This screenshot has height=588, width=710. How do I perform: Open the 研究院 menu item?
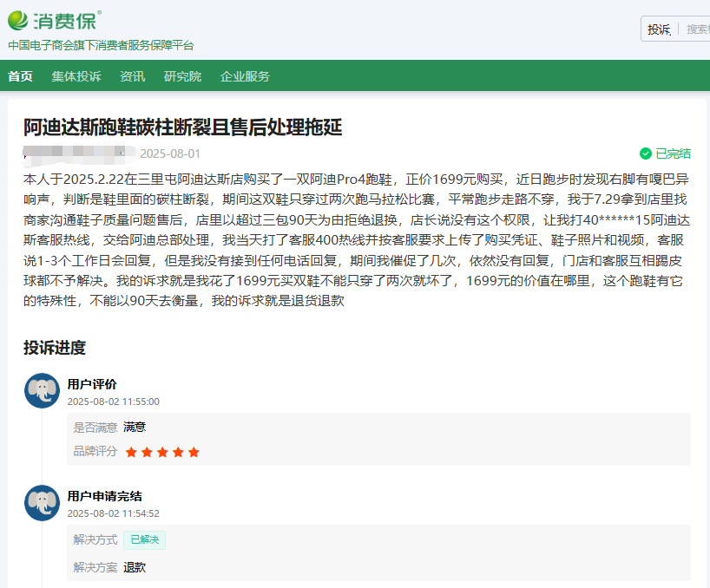click(x=182, y=76)
